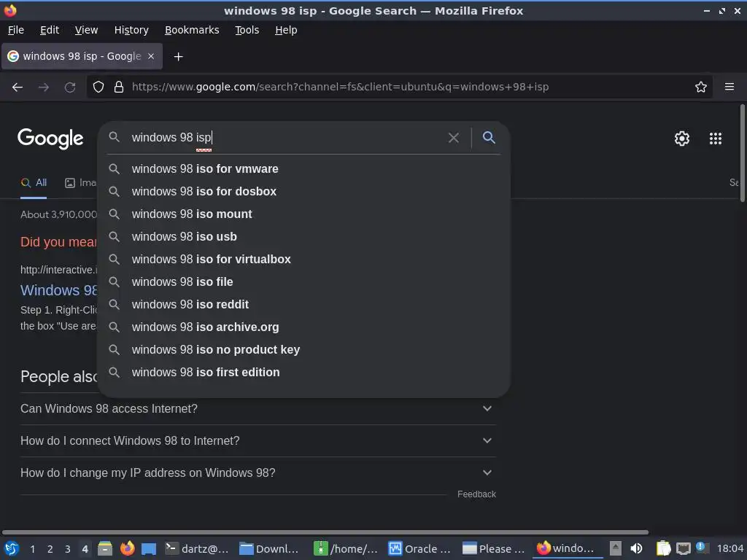Open the taskbar start menu icon
Image resolution: width=747 pixels, height=560 pixels.
[12, 548]
